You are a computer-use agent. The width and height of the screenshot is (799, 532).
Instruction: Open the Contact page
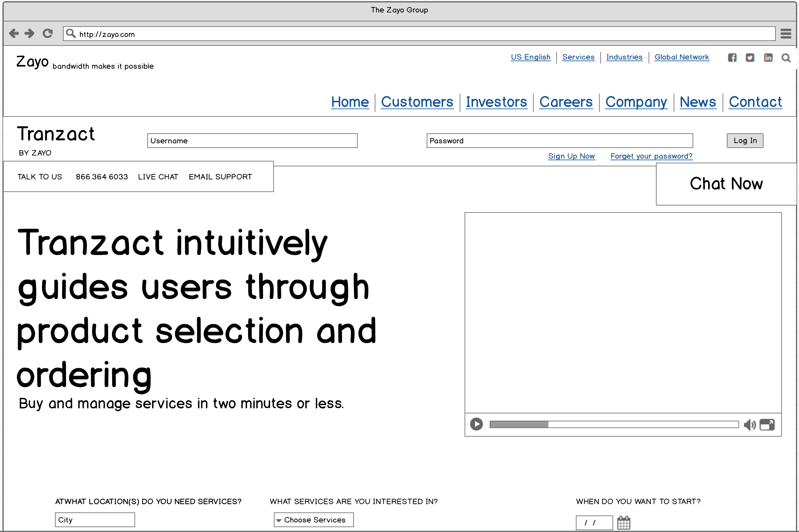[x=756, y=102]
